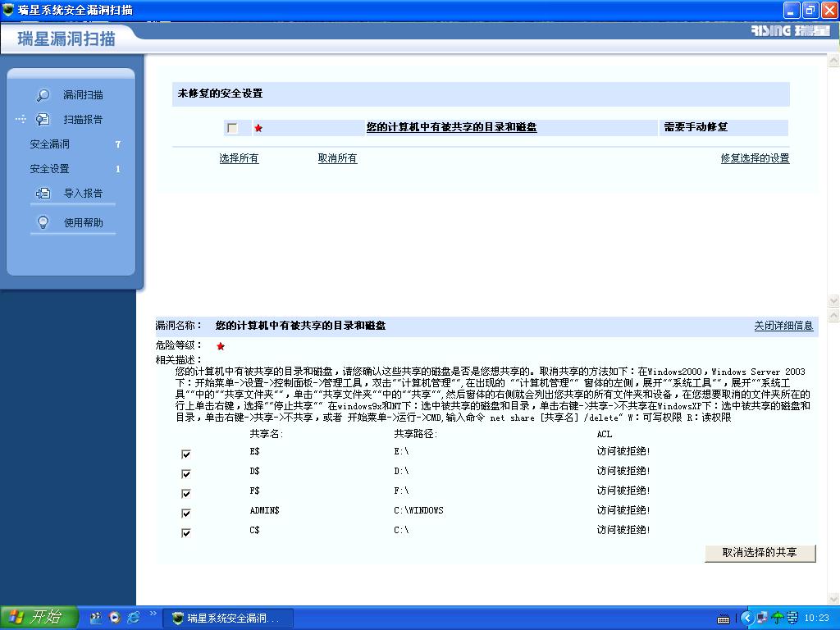
Task: Open 您的计算机中有被共享的目录和磁盘 link
Action: [x=451, y=127]
